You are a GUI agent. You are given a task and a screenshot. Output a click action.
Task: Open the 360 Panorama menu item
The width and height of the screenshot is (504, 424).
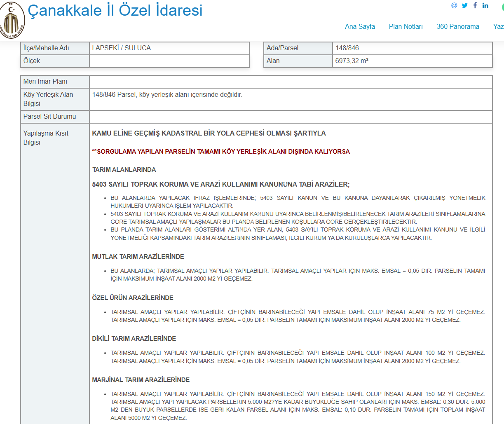[x=458, y=26]
